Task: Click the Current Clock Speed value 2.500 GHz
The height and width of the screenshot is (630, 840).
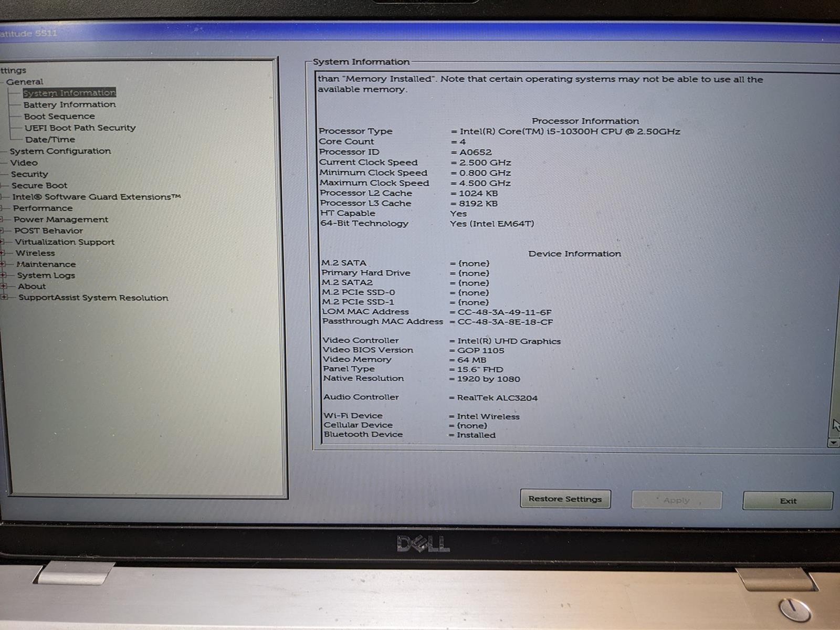Action: coord(485,163)
